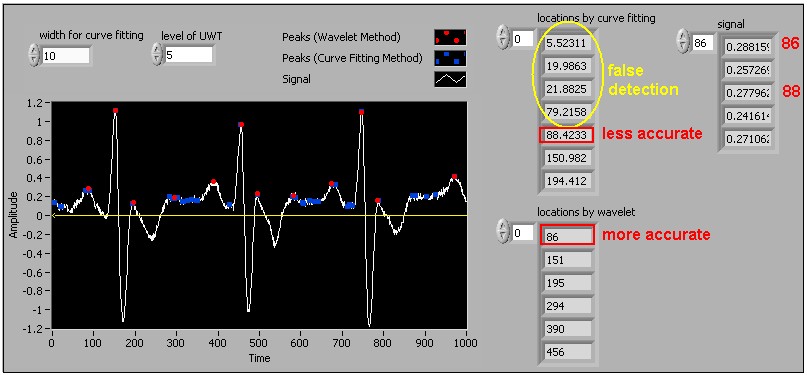Image resolution: width=807 pixels, height=375 pixels.
Task: Click the level of UWT stepper control
Action: click(x=157, y=54)
